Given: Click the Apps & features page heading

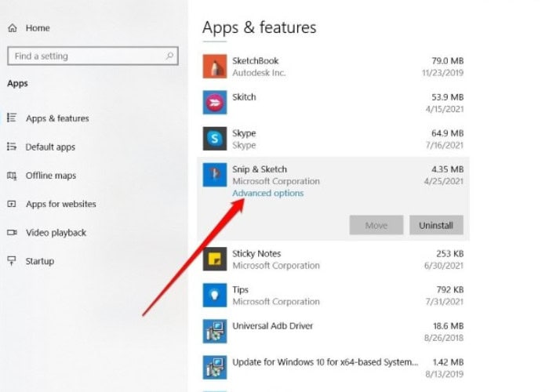Looking at the screenshot, I should [259, 27].
